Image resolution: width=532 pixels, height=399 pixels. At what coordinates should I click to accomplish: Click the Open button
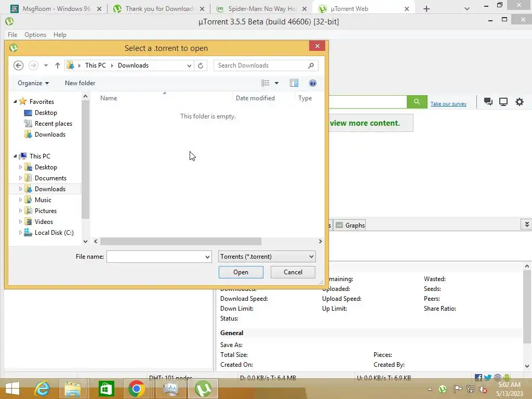241,272
